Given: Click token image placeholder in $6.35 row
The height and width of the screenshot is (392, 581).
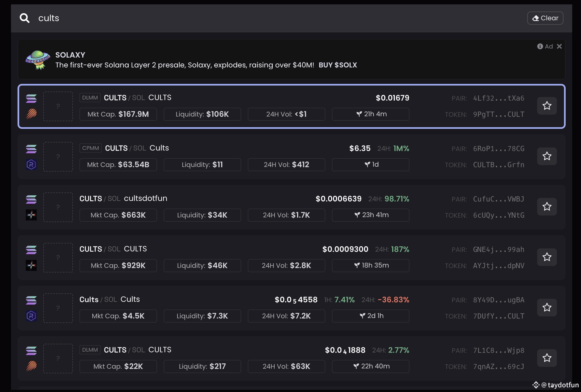Looking at the screenshot, I should pyautogui.click(x=58, y=157).
